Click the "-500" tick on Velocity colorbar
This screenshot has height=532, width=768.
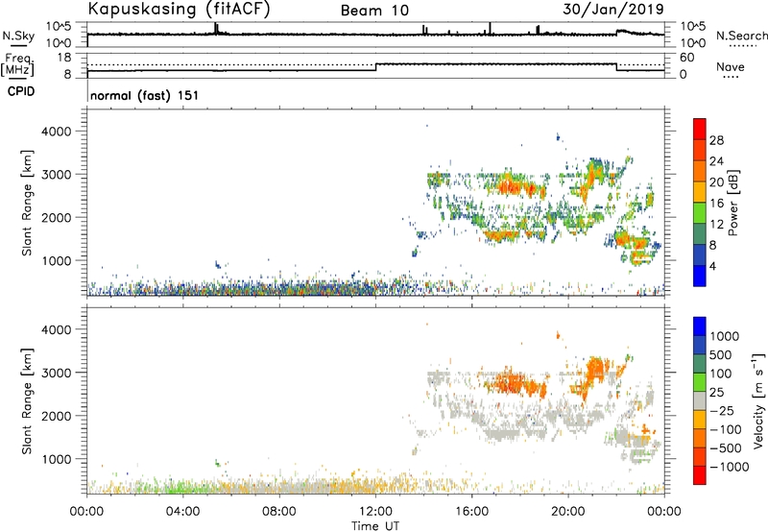click(726, 448)
